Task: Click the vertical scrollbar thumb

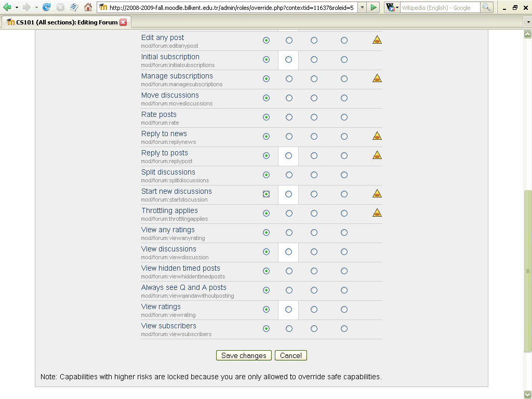Action: pyautogui.click(x=528, y=271)
